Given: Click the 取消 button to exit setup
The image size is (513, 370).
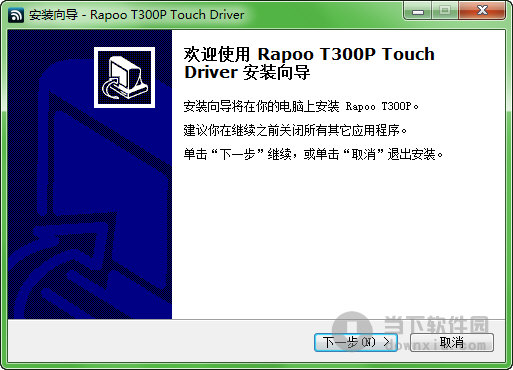Looking at the screenshot, I should (452, 342).
